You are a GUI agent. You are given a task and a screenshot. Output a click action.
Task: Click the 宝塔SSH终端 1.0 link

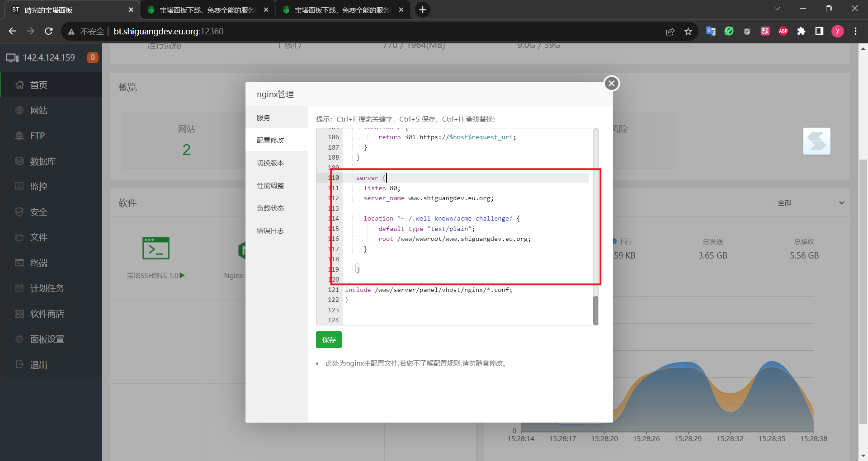coord(156,275)
